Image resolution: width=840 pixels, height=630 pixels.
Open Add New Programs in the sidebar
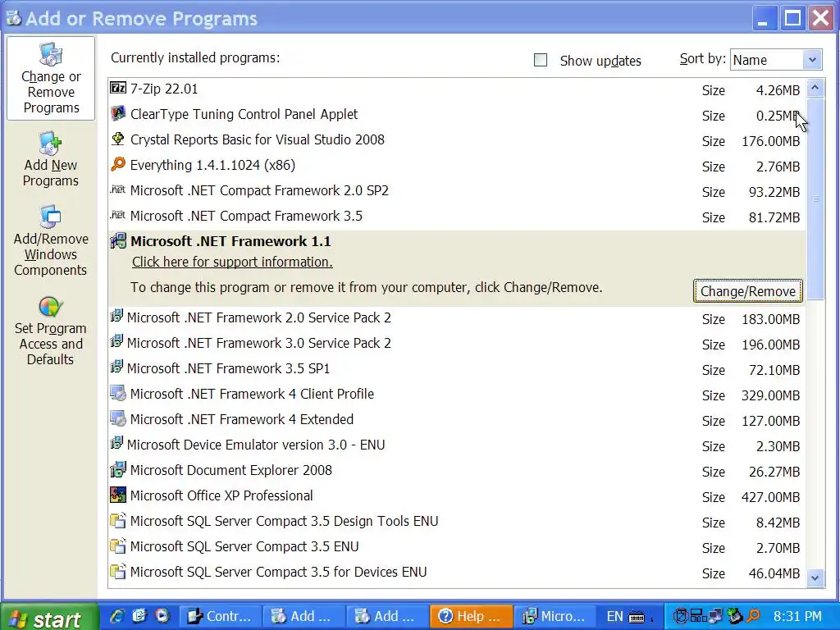[x=51, y=159]
